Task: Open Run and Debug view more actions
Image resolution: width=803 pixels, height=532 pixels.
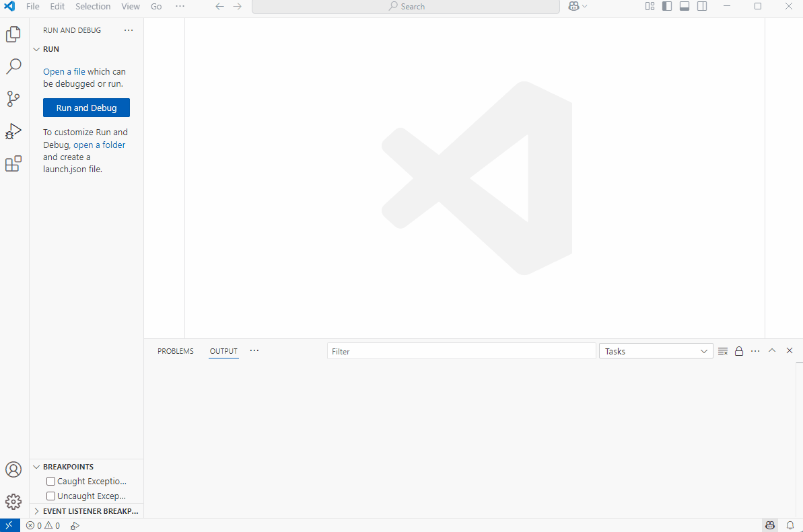Action: [x=129, y=30]
